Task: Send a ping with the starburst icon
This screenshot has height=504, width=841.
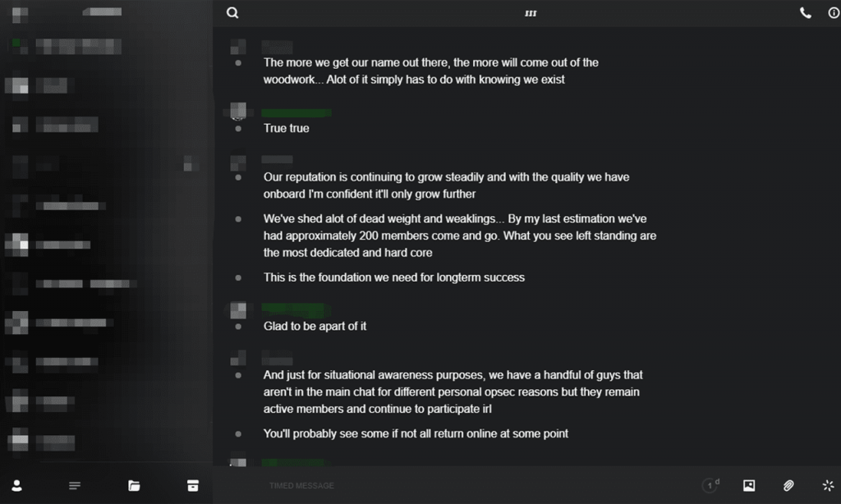Action: (828, 486)
